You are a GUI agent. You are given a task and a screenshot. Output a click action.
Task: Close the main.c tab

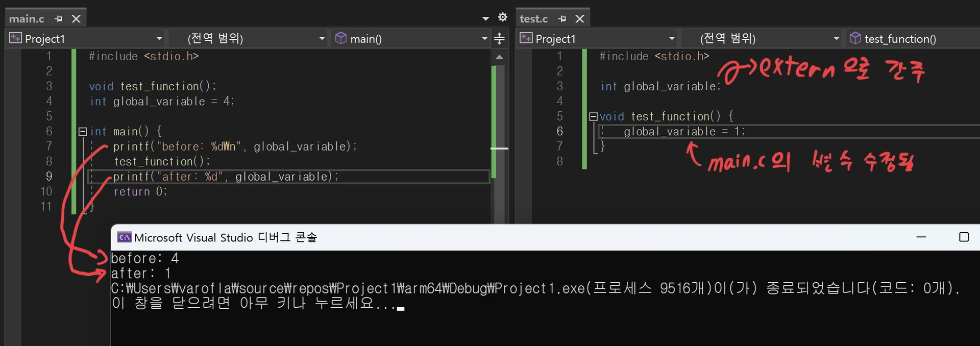pos(76,19)
